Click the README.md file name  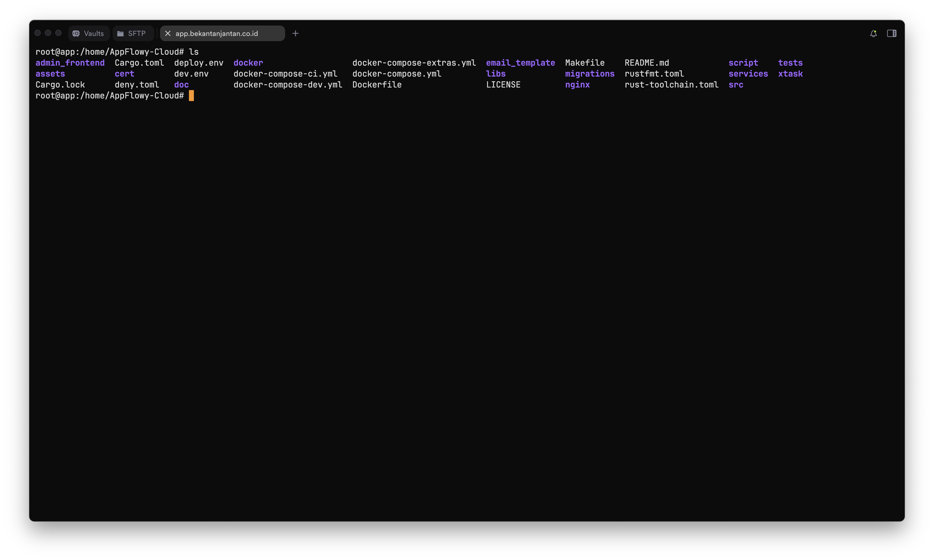click(647, 63)
